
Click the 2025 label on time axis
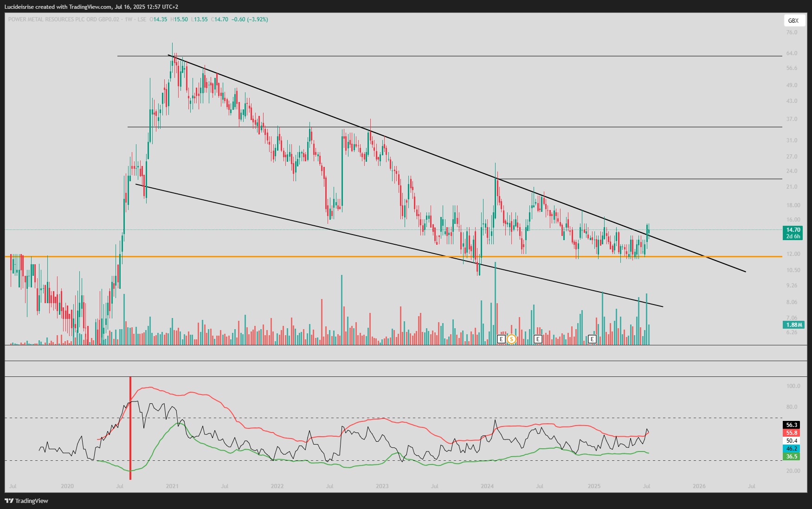[594, 486]
